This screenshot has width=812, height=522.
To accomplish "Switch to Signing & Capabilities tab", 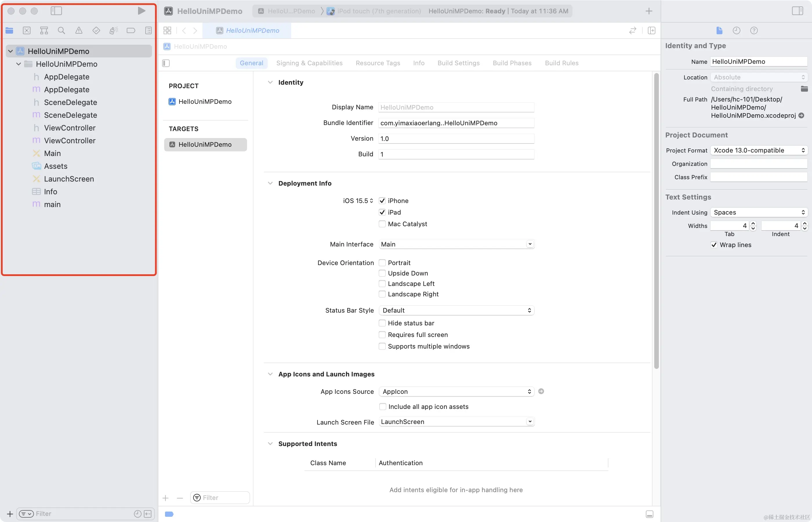I will [309, 63].
